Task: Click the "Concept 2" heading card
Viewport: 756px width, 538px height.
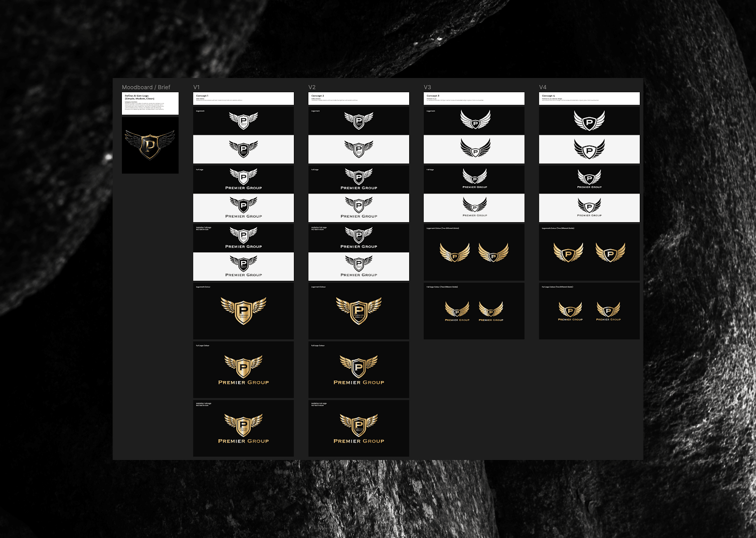Action: pos(359,98)
